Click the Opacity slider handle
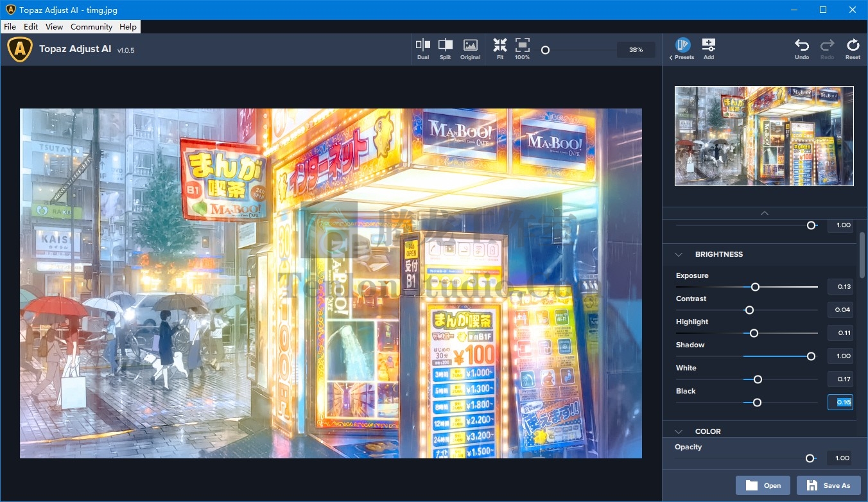The height and width of the screenshot is (502, 868). (810, 458)
